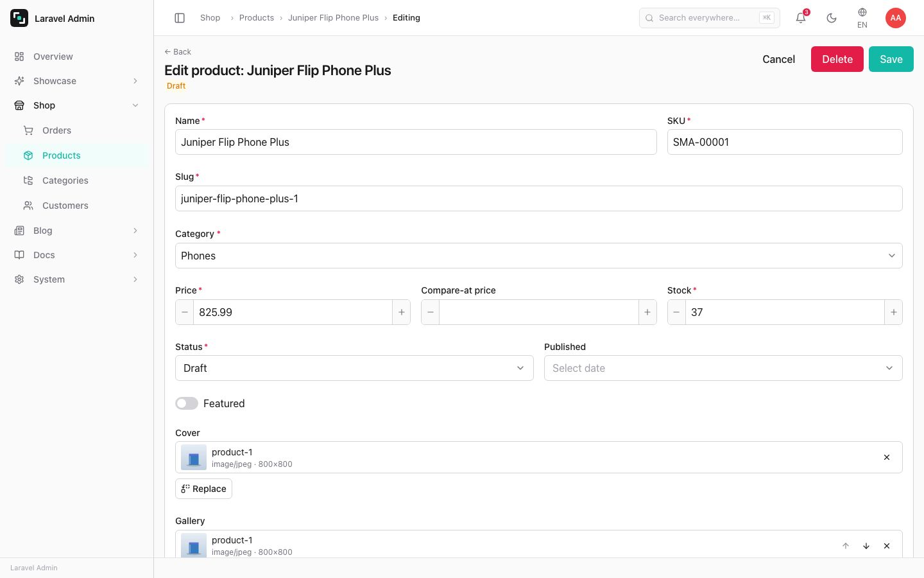
Task: Open Categories in the sidebar
Action: [77, 180]
